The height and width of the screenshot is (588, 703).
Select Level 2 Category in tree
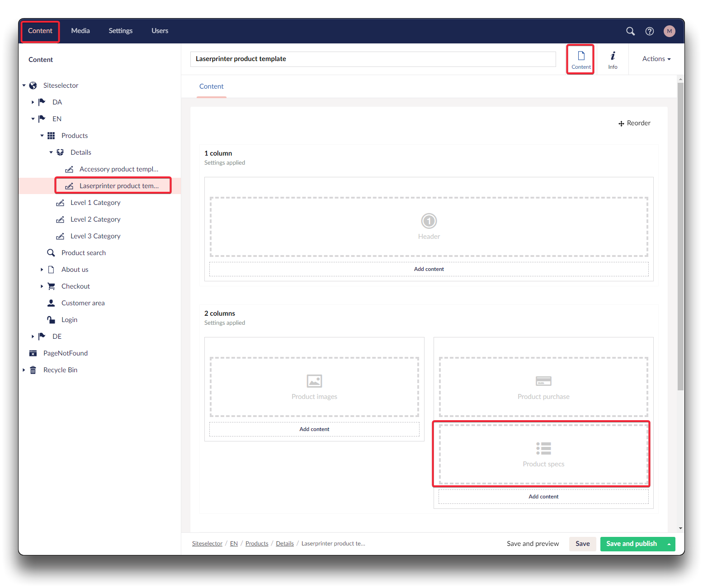pyautogui.click(x=95, y=219)
